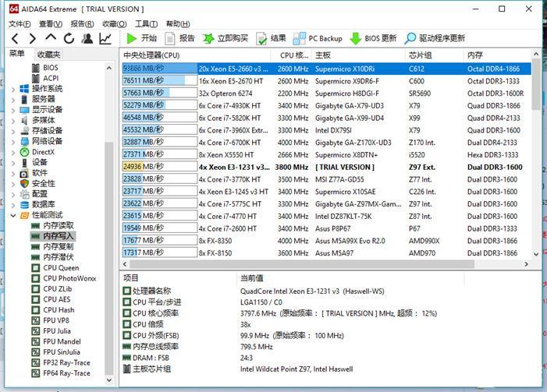Viewport: 547px width, 392px height.
Task: Sort by 主板 column header
Action: pyautogui.click(x=359, y=55)
